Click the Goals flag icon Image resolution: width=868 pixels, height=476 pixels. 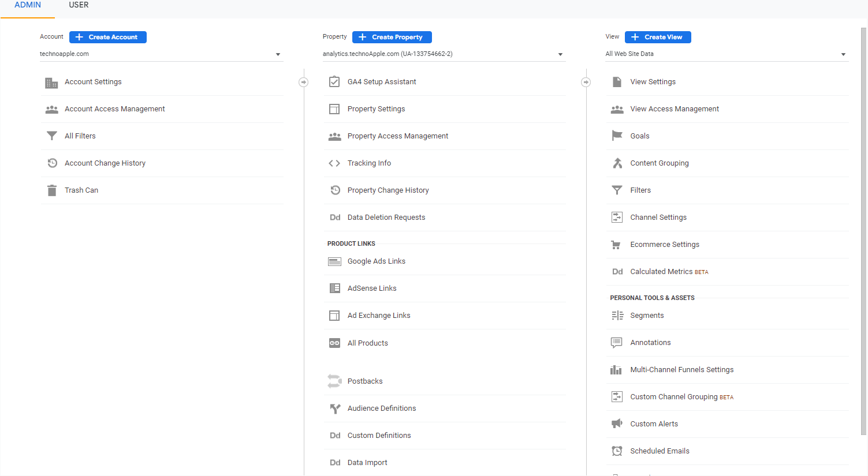click(x=617, y=136)
